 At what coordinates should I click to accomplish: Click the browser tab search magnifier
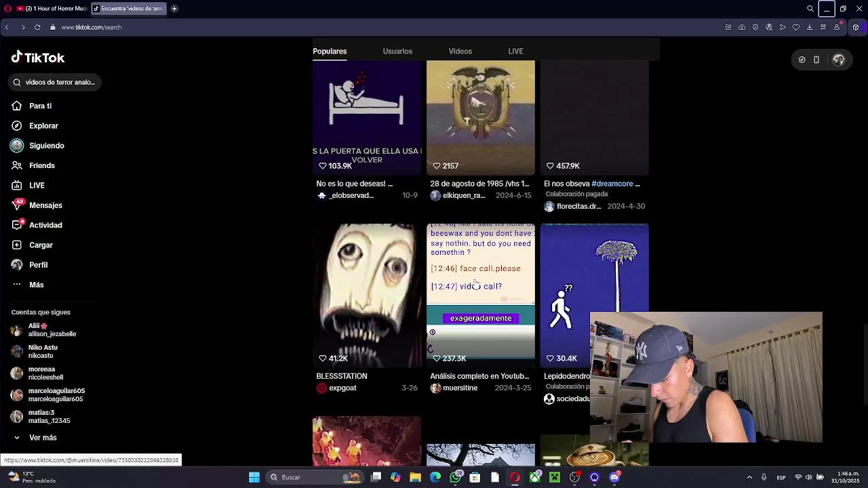click(x=810, y=9)
